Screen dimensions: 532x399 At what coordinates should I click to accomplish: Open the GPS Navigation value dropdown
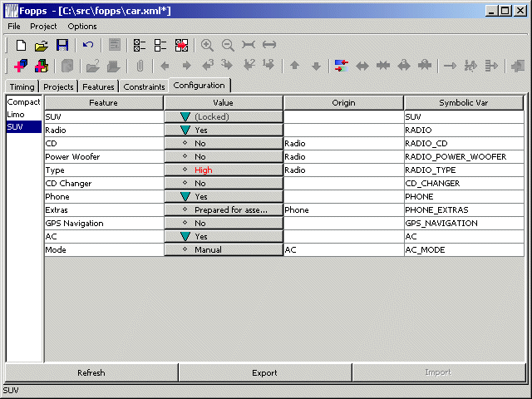point(224,223)
